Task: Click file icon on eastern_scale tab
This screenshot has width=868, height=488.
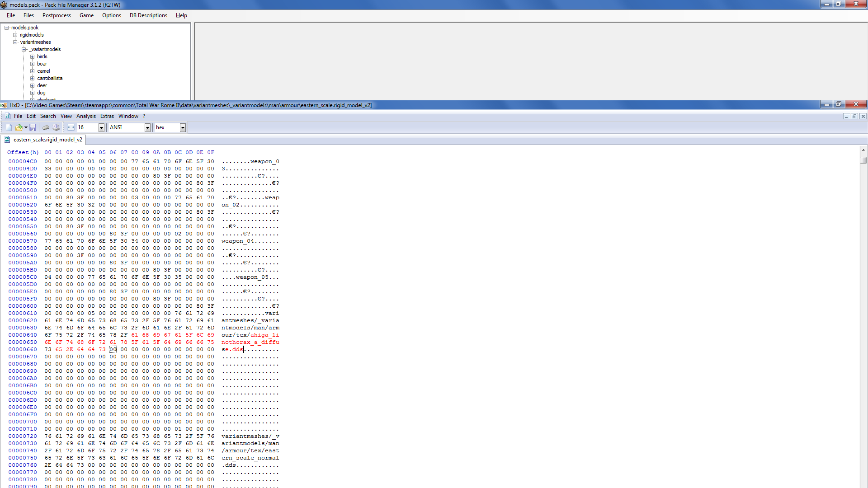Action: point(7,140)
